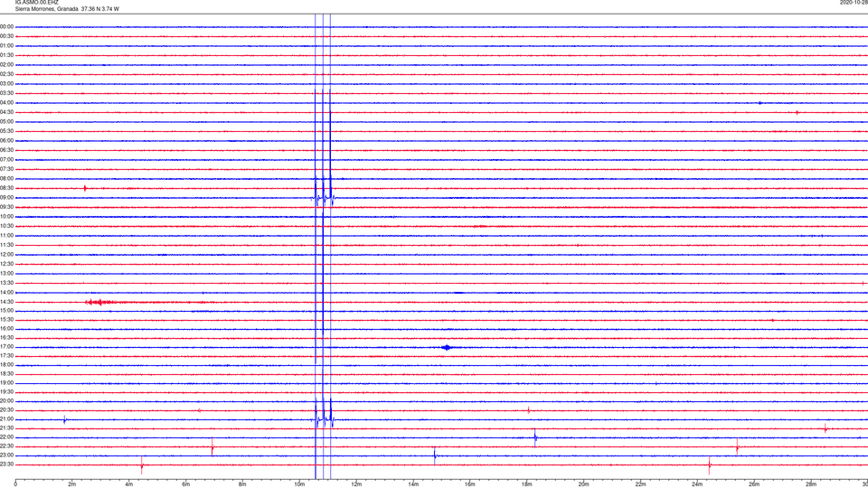
Task: Select the 17:00 trace label
Action: tap(6, 347)
